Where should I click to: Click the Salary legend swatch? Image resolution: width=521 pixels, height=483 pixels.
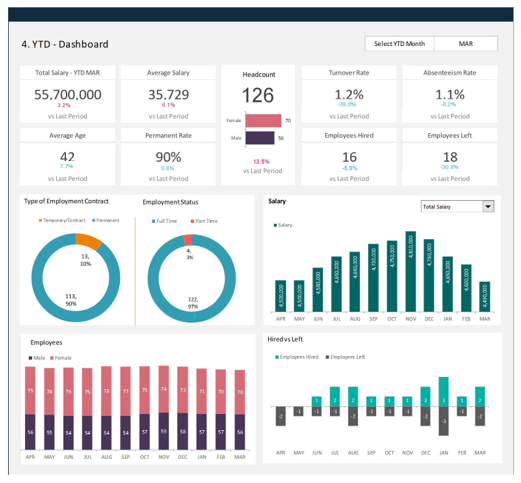[x=275, y=225]
